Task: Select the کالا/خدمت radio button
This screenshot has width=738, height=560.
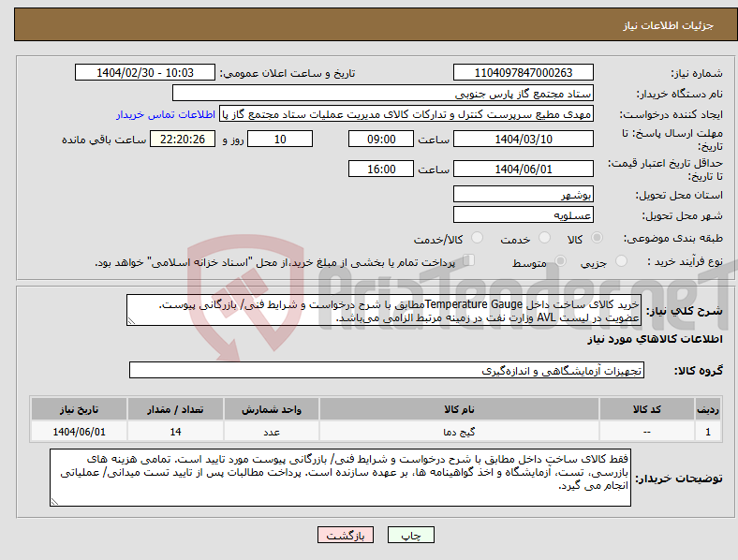Action: [477, 238]
